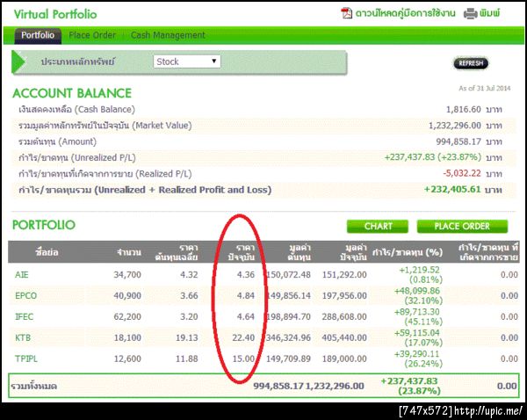Image resolution: width=527 pixels, height=420 pixels.
Task: Click the REFRESH button
Action: pos(471,63)
